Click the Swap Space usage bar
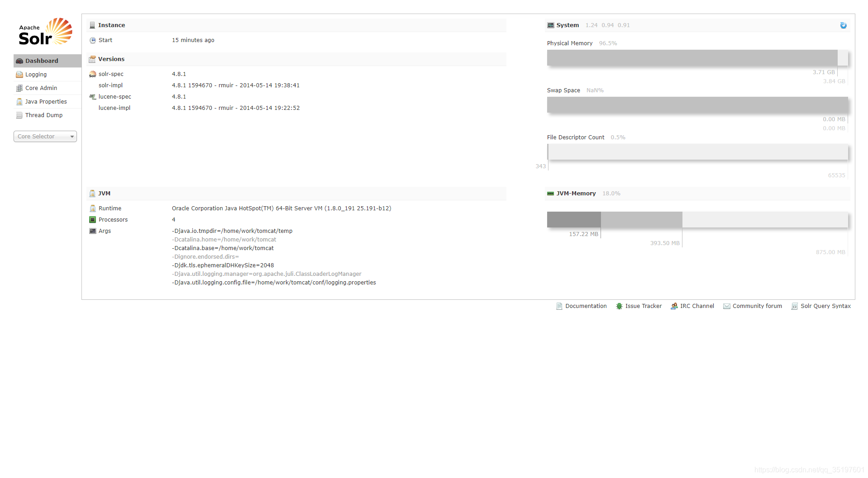This screenshot has height=478, width=868. coord(697,105)
